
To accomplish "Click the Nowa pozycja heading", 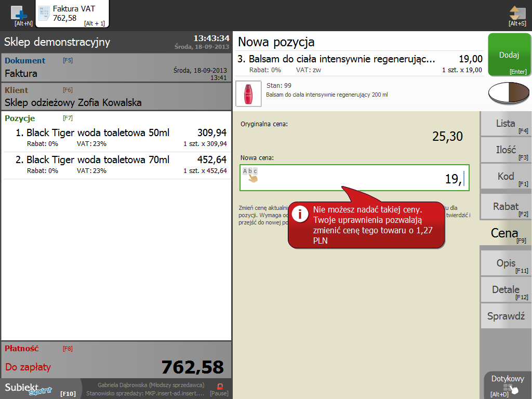I will 276,42.
